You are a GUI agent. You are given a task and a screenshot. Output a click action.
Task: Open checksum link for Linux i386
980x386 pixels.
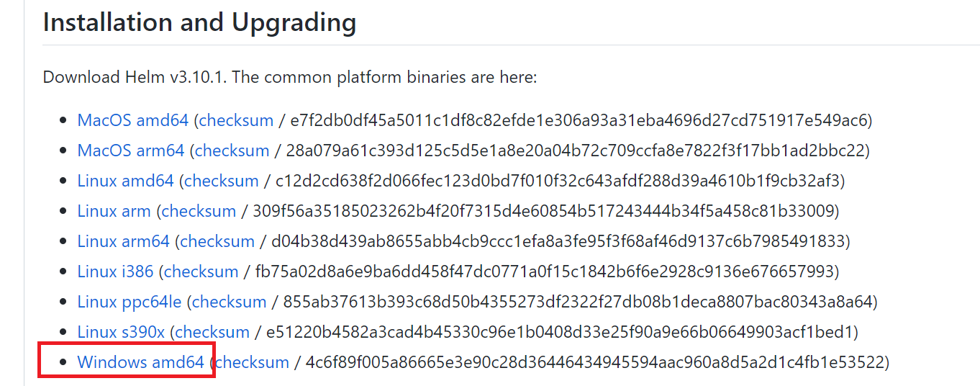click(x=201, y=271)
